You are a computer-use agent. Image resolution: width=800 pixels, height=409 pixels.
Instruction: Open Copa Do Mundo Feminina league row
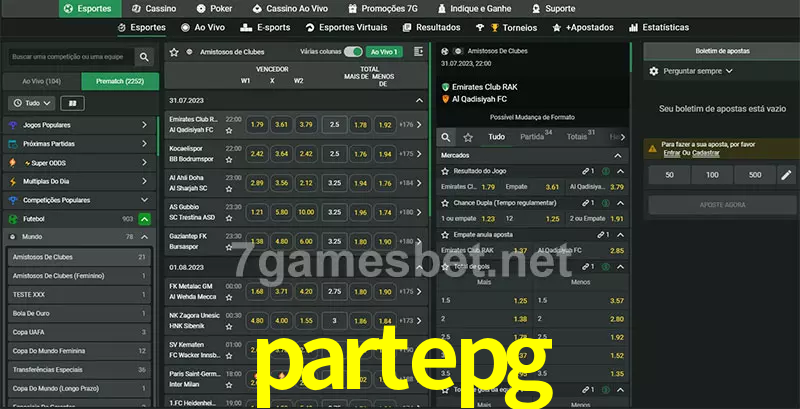pyautogui.click(x=79, y=351)
